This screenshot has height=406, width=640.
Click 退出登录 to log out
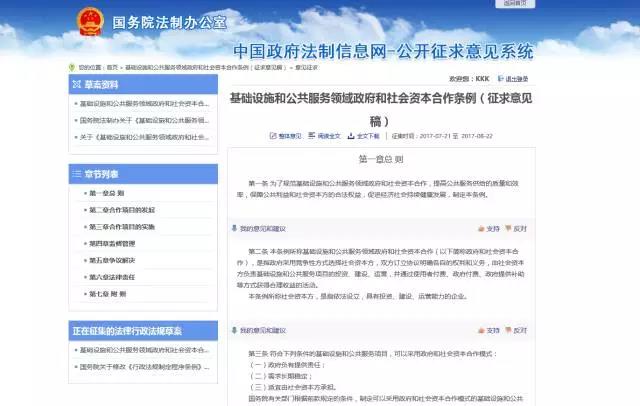pyautogui.click(x=515, y=77)
